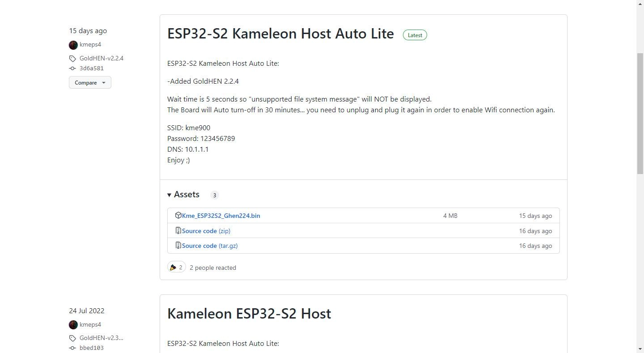Click tag icon next to GoldHEN-v2.3
Viewport: 644px width, 353px height.
click(x=72, y=338)
